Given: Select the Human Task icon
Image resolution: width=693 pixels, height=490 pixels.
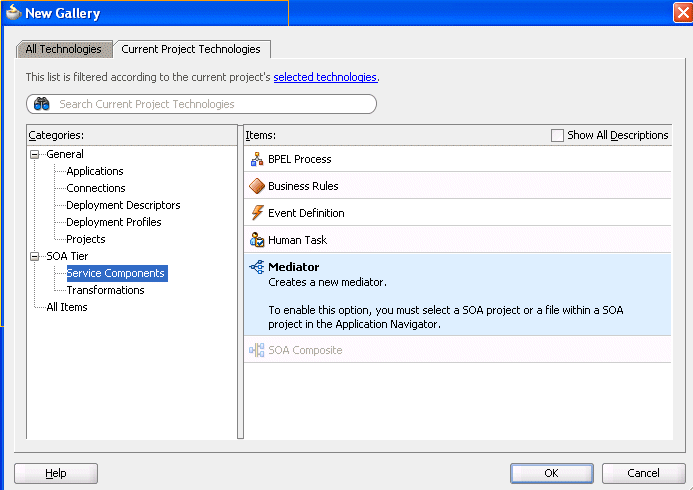Looking at the screenshot, I should (x=257, y=240).
